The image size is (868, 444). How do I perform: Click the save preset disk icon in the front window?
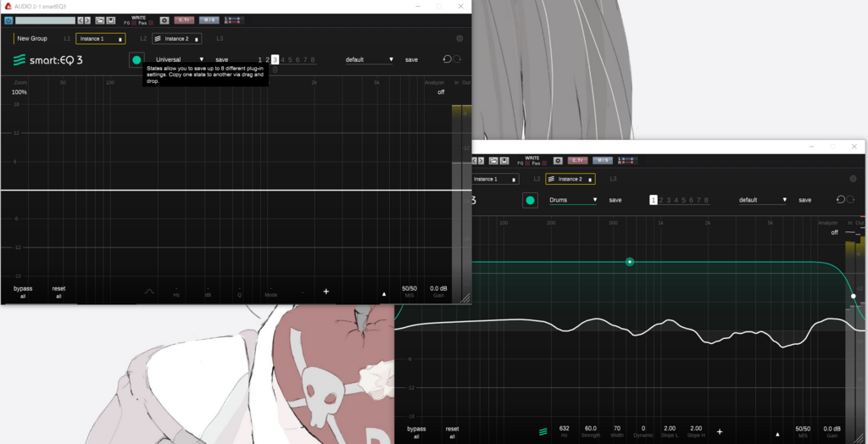[x=111, y=20]
